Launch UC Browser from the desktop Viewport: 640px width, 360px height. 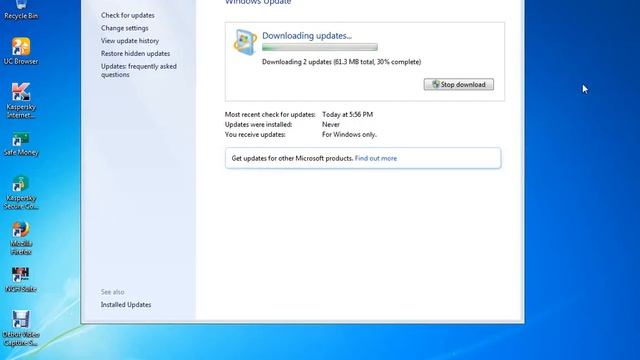(21, 51)
